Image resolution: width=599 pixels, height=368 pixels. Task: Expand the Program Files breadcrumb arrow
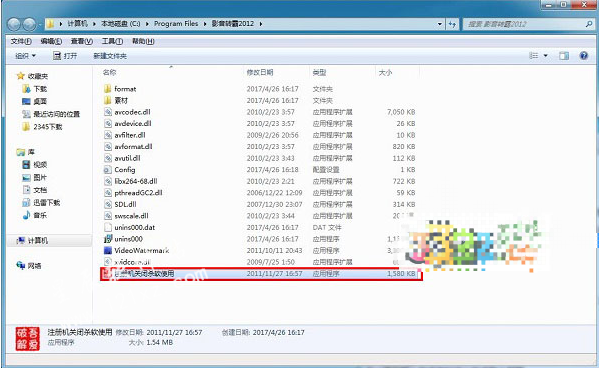pos(204,24)
